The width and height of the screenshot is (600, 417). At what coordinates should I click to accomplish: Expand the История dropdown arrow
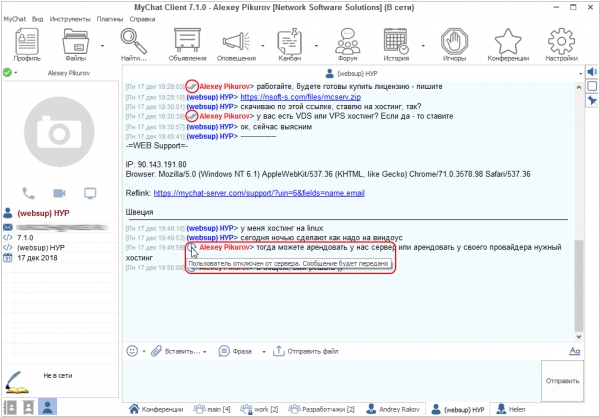click(423, 46)
